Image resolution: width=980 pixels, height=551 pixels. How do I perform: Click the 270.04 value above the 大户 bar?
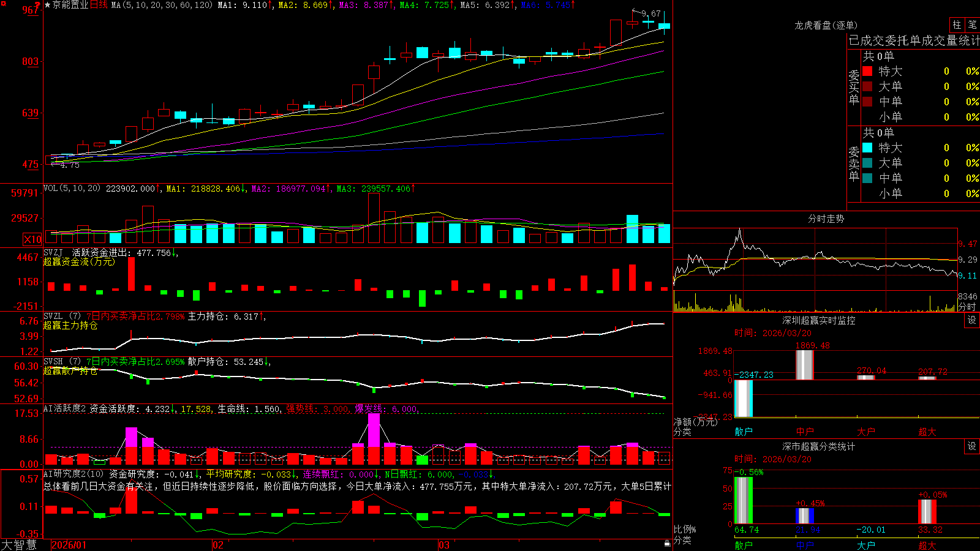872,370
